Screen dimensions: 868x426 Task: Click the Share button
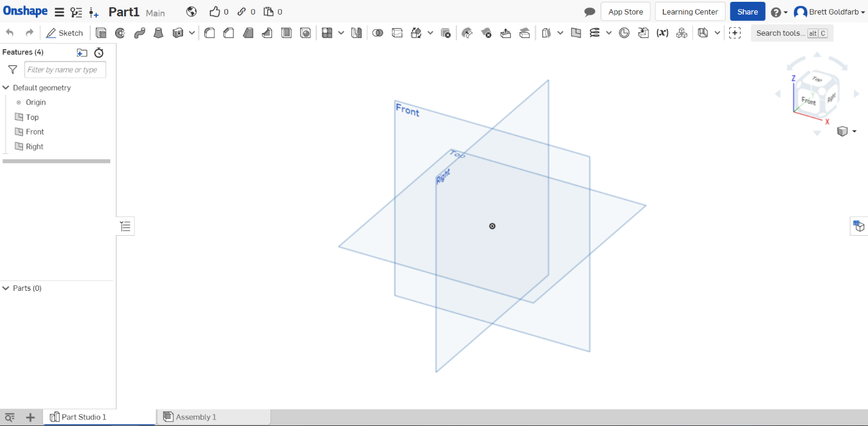(747, 12)
